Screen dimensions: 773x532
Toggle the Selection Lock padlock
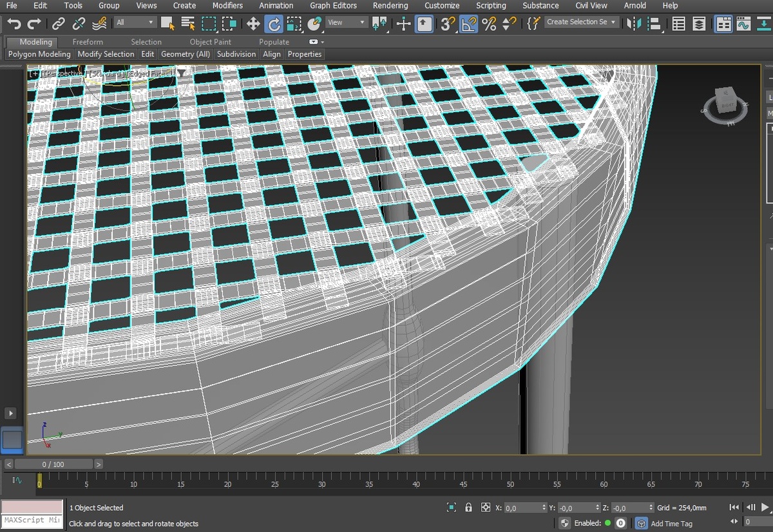[x=468, y=508]
